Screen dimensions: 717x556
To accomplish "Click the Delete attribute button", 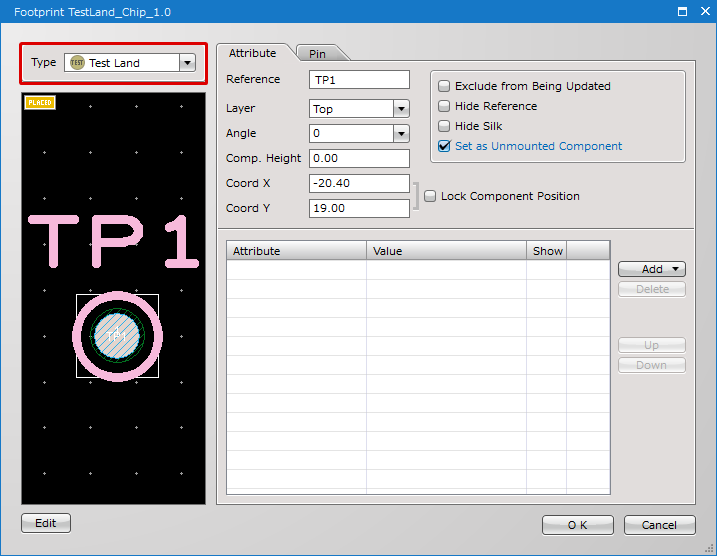I will click(x=652, y=289).
